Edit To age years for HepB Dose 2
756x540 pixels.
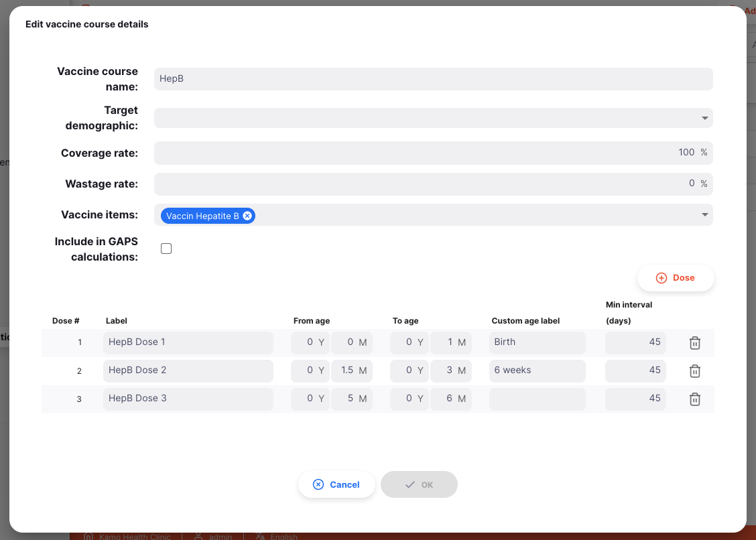409,370
